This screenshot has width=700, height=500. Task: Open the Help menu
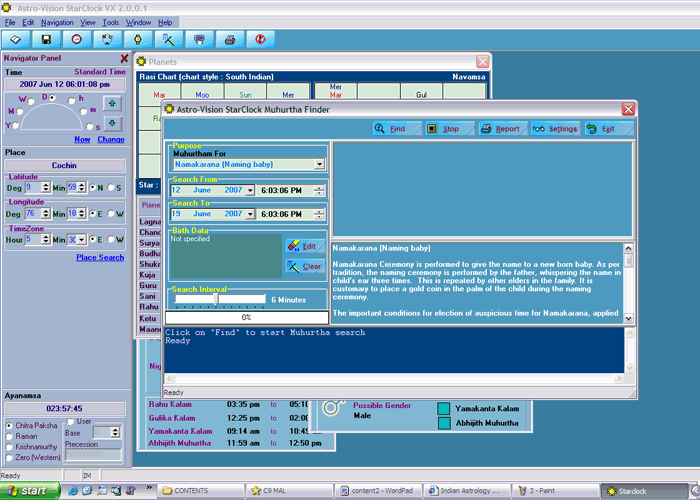tap(165, 22)
